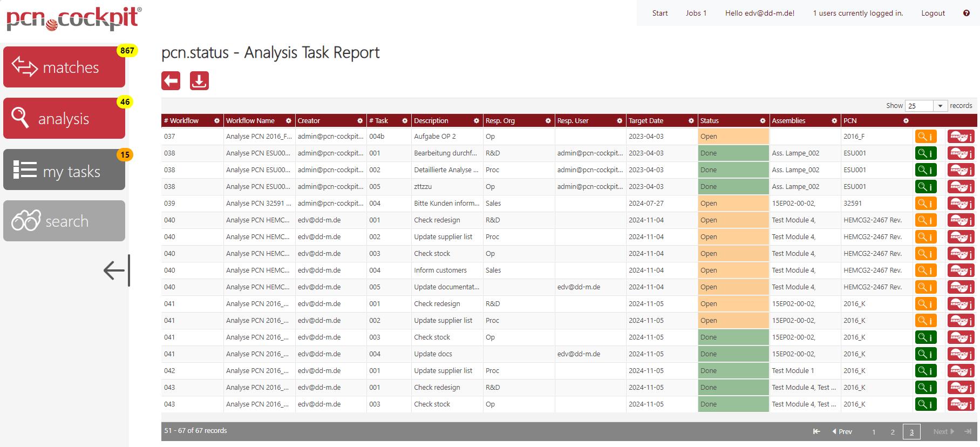Open task details for 040 Update supplier list

click(x=925, y=237)
